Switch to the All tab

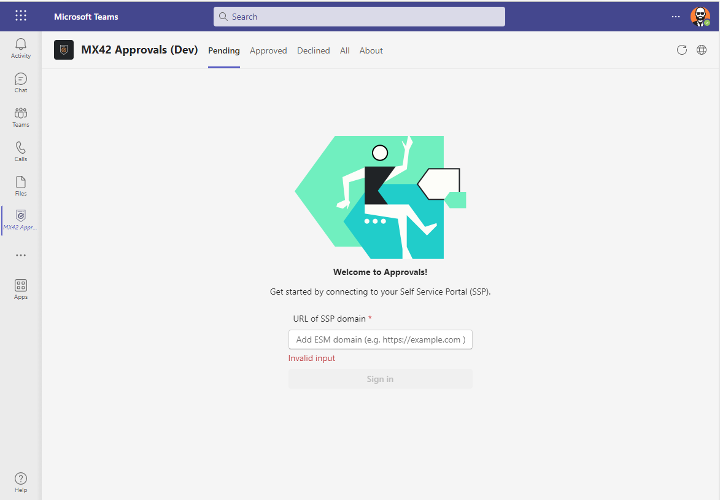click(x=345, y=51)
